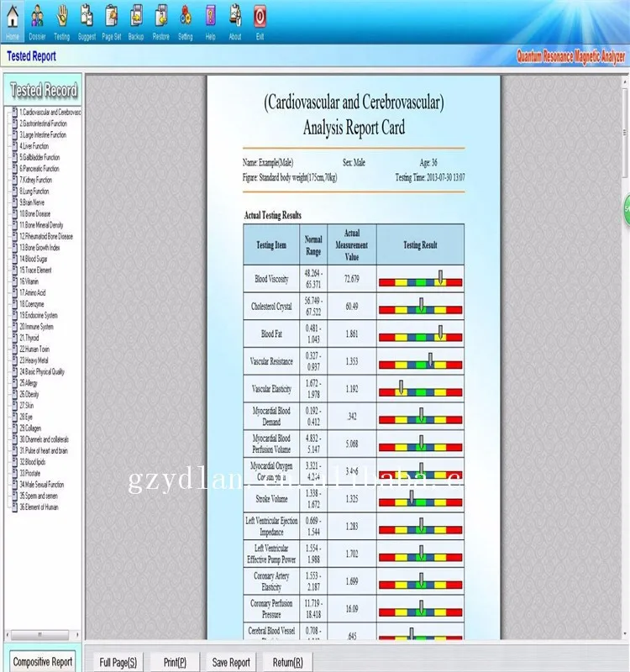Select the Thyroid record
The image size is (630, 672).
point(29,338)
